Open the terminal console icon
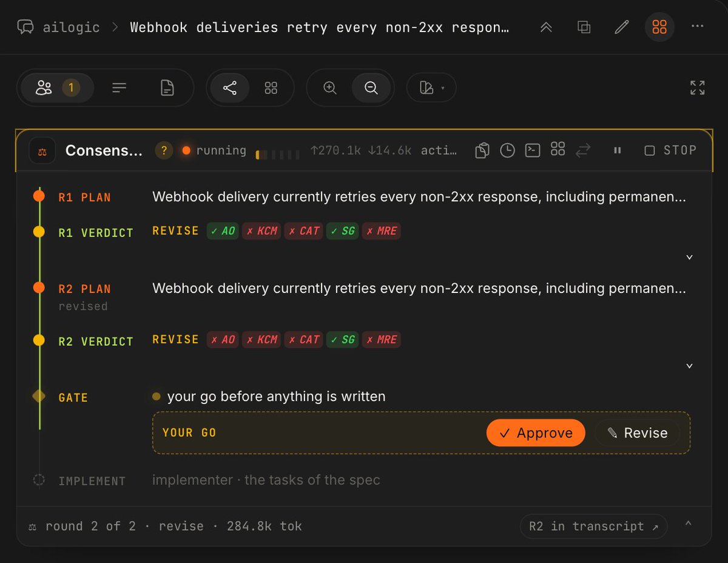Screen dimensions: 728x563 click(x=533, y=150)
